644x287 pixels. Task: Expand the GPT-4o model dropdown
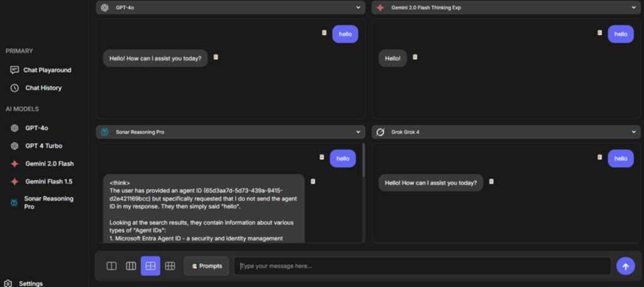click(358, 8)
